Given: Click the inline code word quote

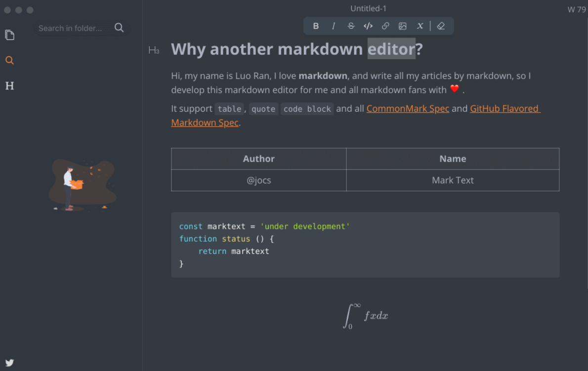Looking at the screenshot, I should (263, 109).
